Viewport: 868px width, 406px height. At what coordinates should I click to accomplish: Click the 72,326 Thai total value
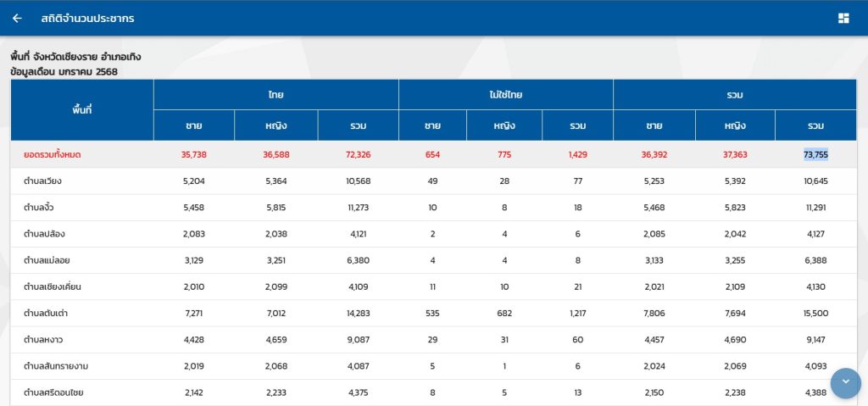coord(358,154)
